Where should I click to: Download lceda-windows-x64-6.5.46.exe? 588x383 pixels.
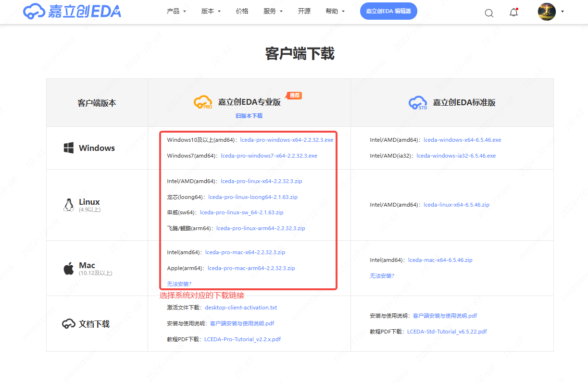click(x=462, y=140)
